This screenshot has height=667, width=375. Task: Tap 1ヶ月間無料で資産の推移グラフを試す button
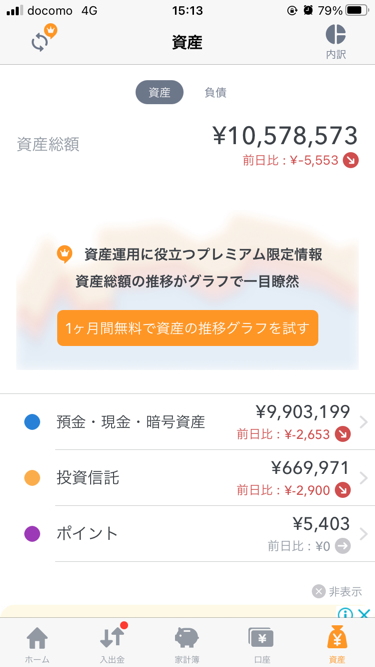188,328
